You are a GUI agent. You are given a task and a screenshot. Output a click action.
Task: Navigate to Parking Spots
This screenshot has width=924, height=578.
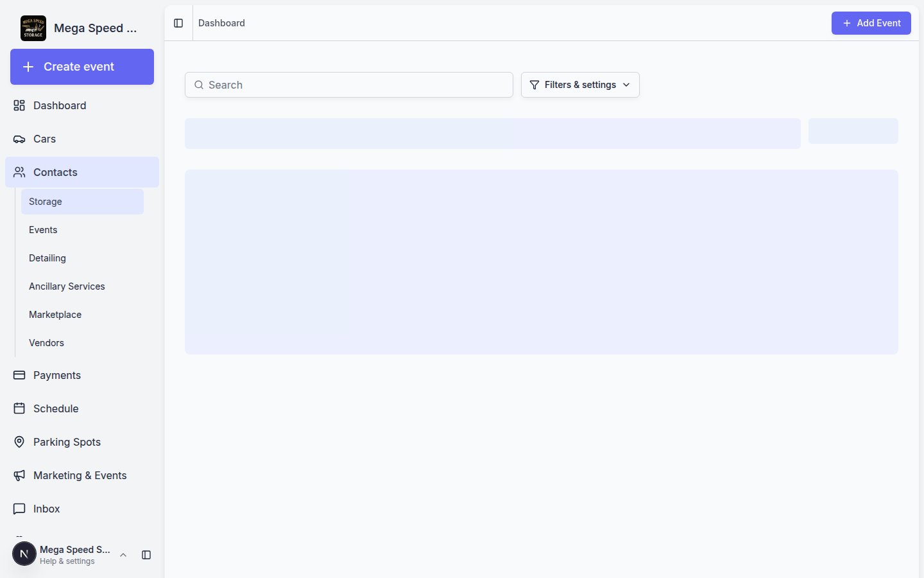pyautogui.click(x=82, y=442)
